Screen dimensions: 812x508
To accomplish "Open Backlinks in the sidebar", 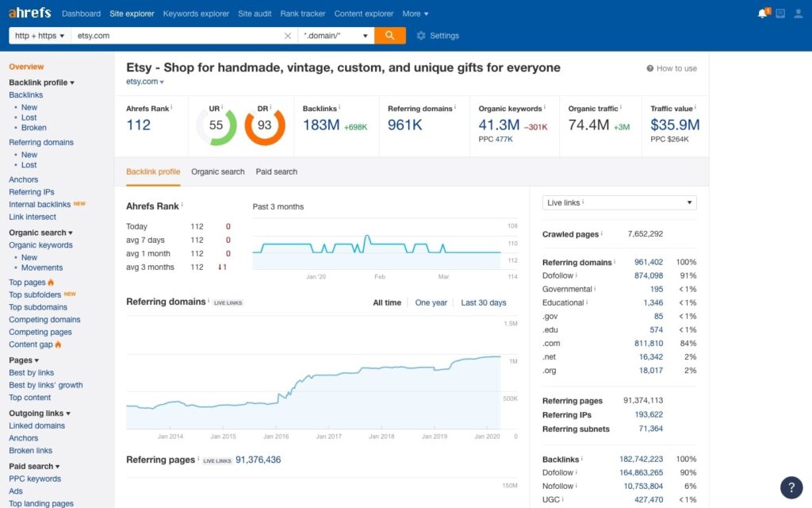I will tap(26, 95).
